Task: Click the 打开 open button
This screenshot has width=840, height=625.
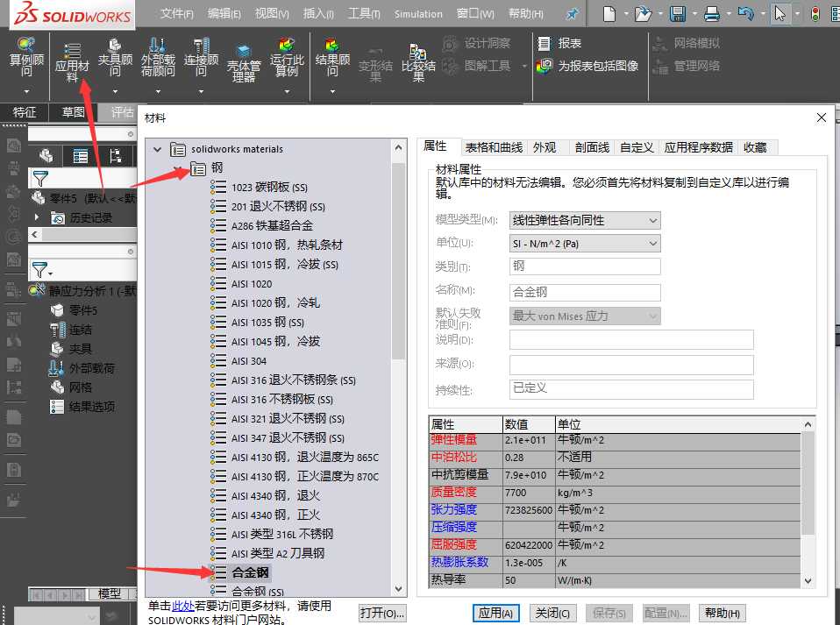Action: coord(382,613)
